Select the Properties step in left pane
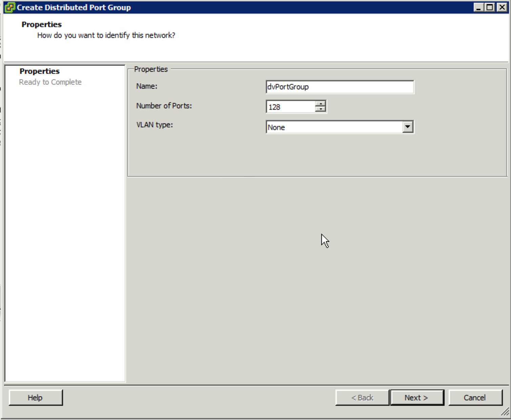 40,71
